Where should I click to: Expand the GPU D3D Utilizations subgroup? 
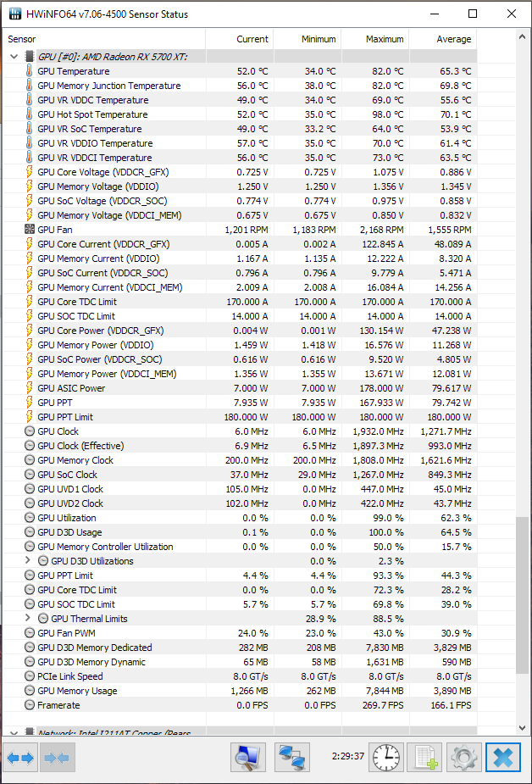pos(28,561)
